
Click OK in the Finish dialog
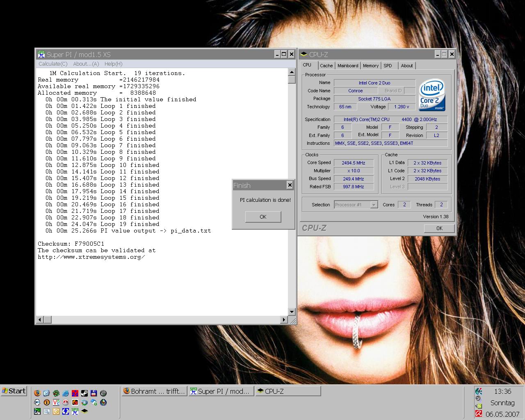[263, 217]
